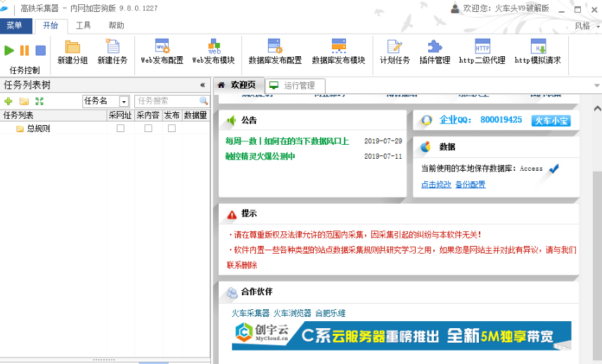Open 火车采集器 partner link
This screenshot has height=364, width=602.
pos(250,313)
